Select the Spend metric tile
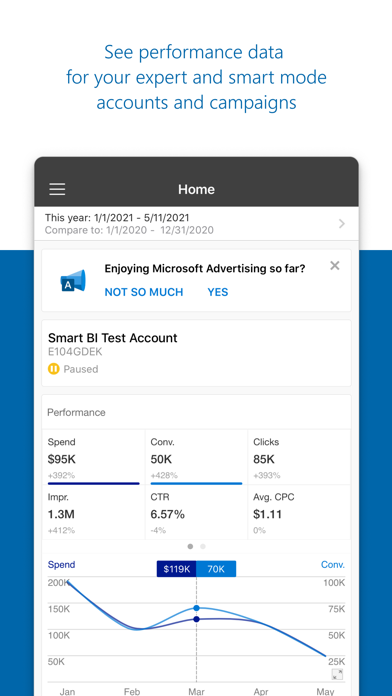Image resolution: width=392 pixels, height=696 pixels. click(x=94, y=457)
